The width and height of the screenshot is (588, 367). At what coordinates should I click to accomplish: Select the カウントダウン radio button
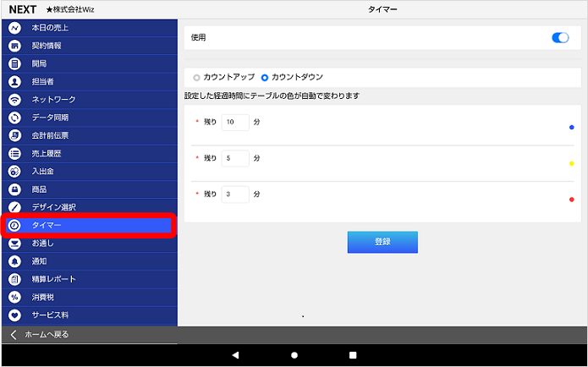click(x=265, y=78)
